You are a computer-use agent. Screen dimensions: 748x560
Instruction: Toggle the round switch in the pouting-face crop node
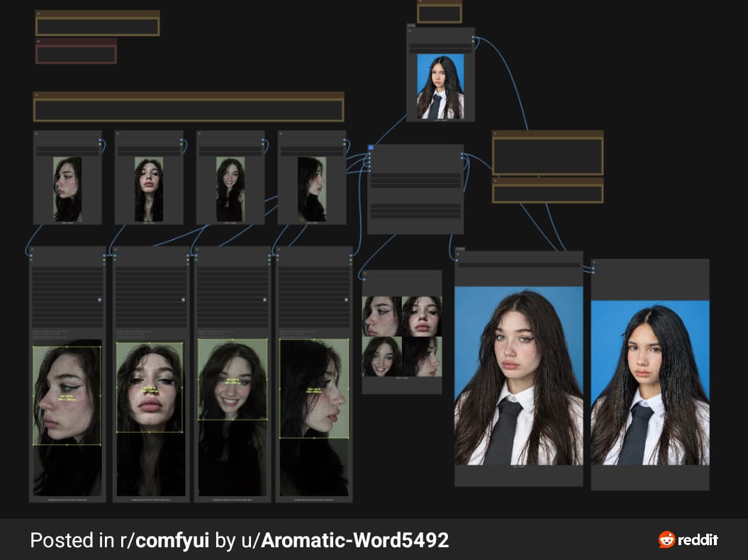pos(184,300)
